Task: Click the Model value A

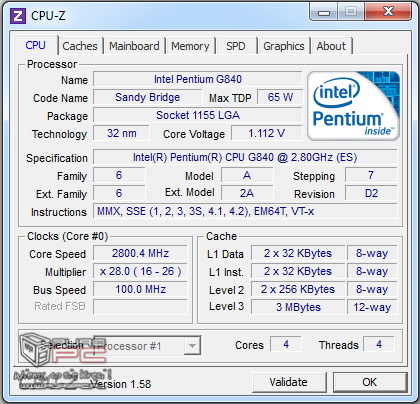Action: 247,175
